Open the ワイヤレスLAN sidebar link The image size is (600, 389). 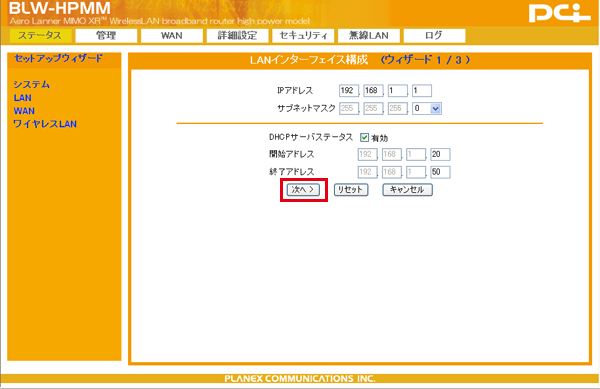(45, 124)
